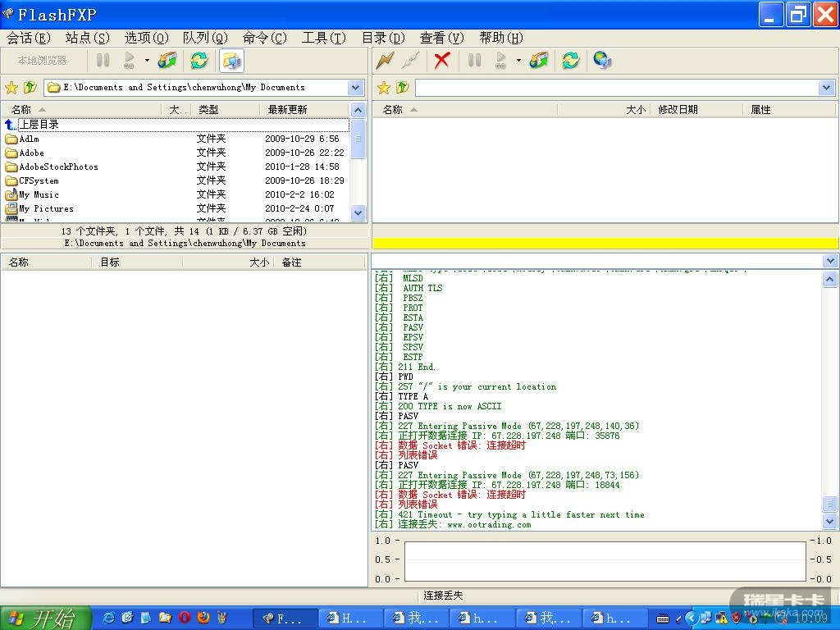This screenshot has width=840, height=630.
Task: Click the log panel scroll up arrow
Action: (x=829, y=280)
